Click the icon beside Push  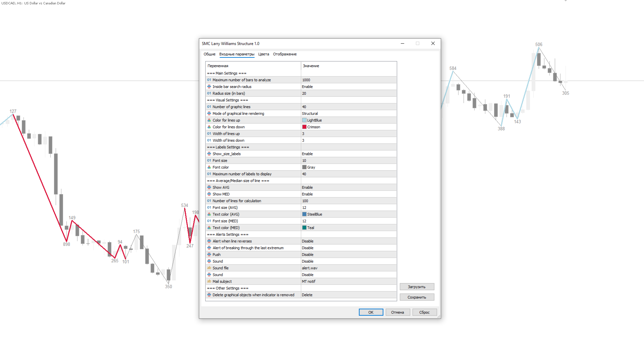[209, 255]
